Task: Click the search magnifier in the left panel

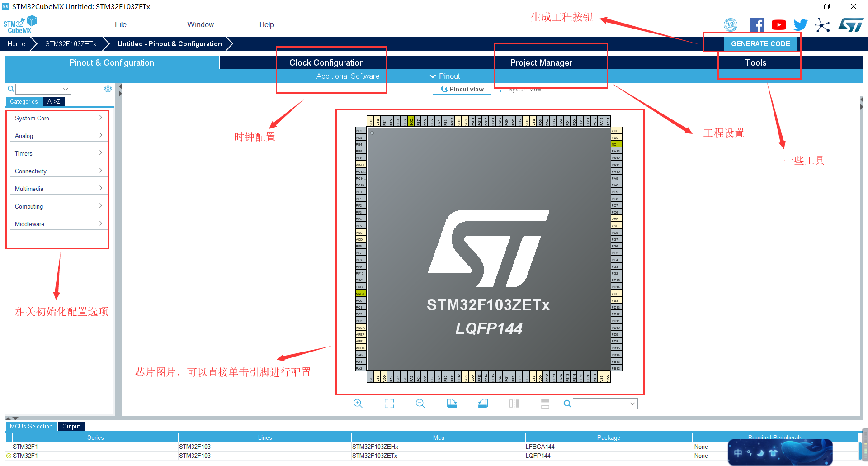Action: [11, 89]
